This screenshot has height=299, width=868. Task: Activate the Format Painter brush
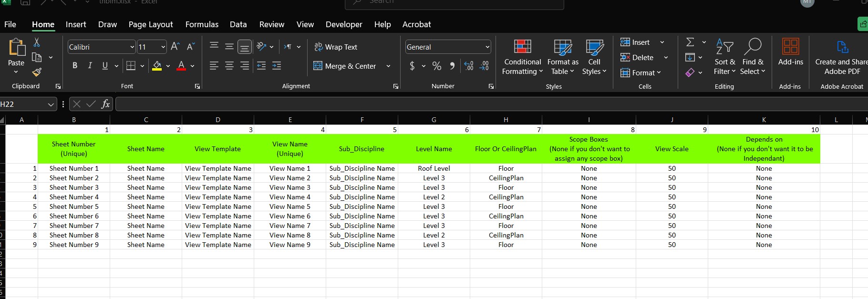click(37, 72)
